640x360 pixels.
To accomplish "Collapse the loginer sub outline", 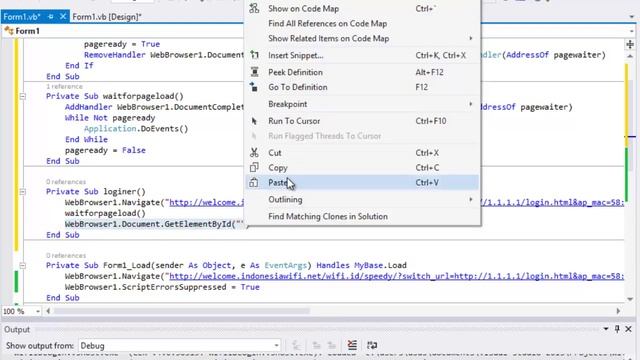I will (x=22, y=191).
